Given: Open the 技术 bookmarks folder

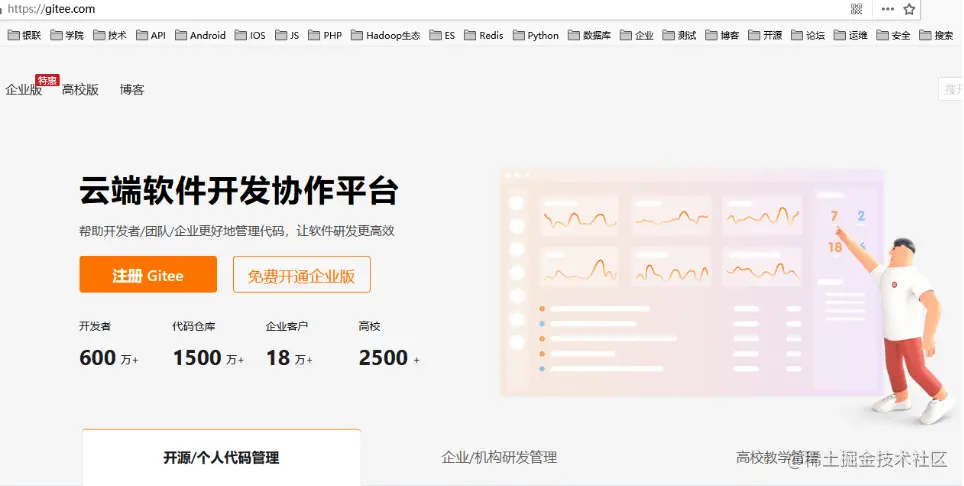Looking at the screenshot, I should [x=110, y=35].
